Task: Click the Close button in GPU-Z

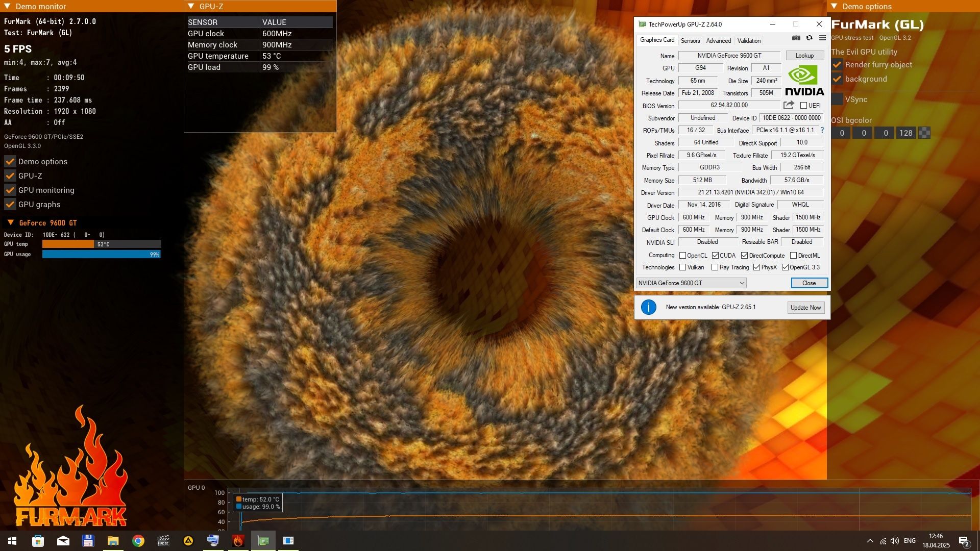Action: point(809,283)
